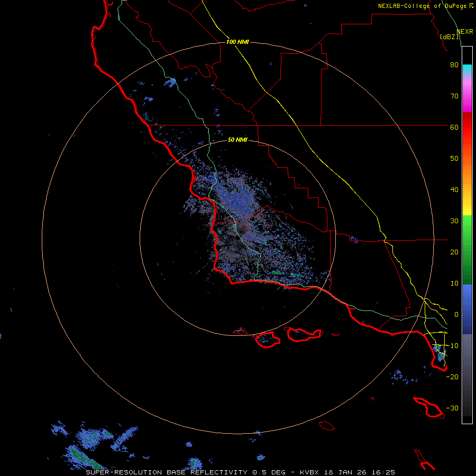Click the -30 dBZ tick on the color scale
The height and width of the screenshot is (476, 476).
tap(452, 408)
